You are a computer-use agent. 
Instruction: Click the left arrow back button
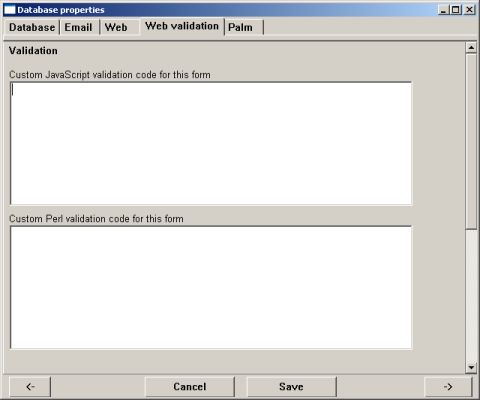(30, 387)
